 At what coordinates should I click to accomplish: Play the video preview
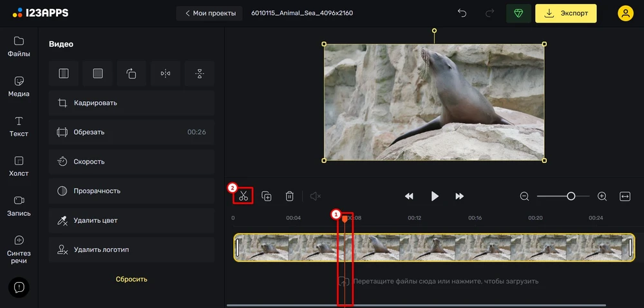point(435,197)
